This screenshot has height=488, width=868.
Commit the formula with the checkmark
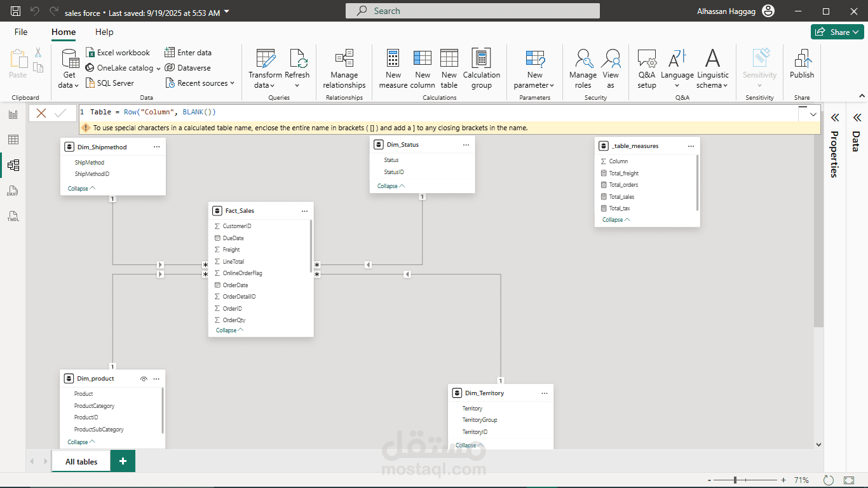[61, 113]
